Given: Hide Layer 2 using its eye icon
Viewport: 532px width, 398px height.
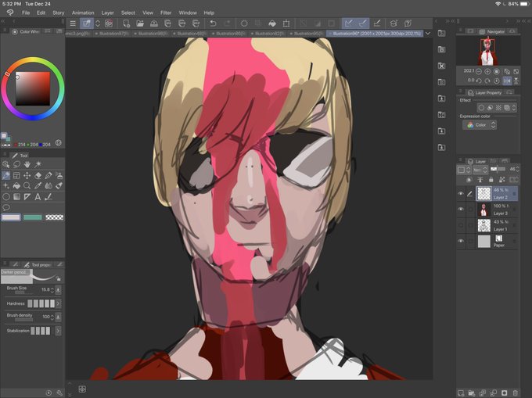Looking at the screenshot, I should pos(461,194).
